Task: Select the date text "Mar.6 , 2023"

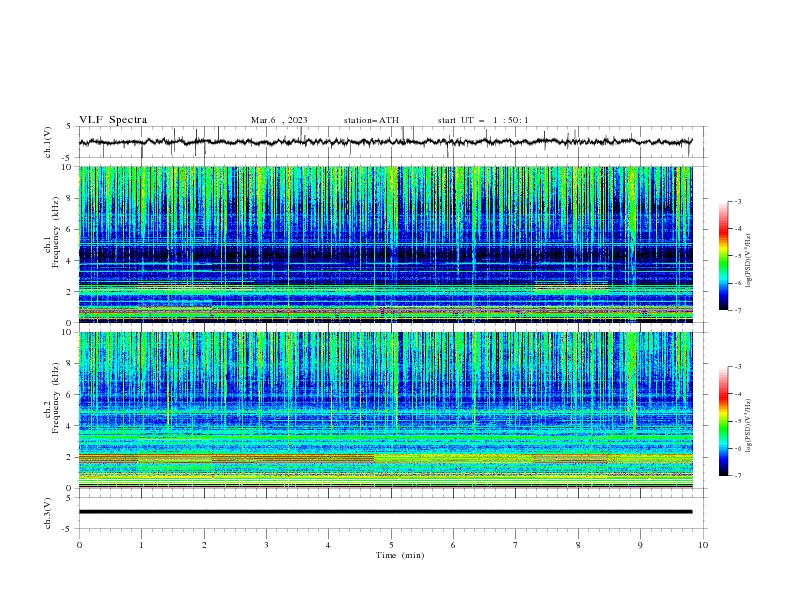Action: 279,120
